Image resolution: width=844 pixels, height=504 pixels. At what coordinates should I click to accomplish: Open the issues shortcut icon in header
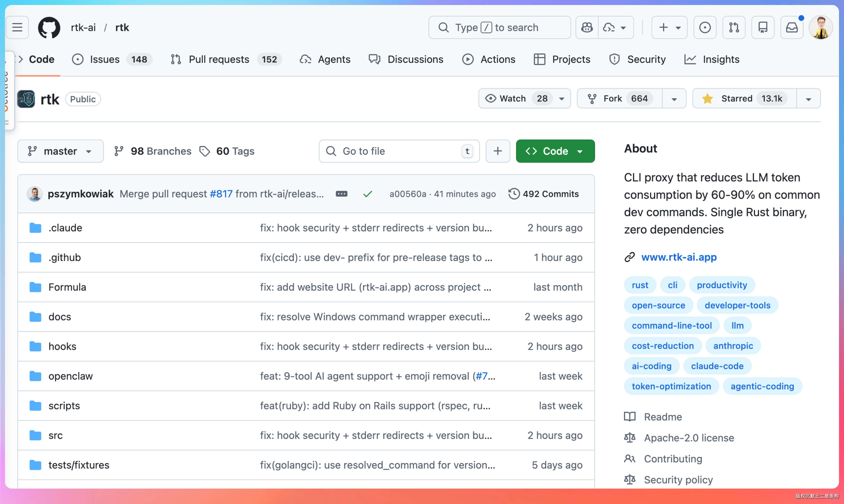pyautogui.click(x=705, y=27)
